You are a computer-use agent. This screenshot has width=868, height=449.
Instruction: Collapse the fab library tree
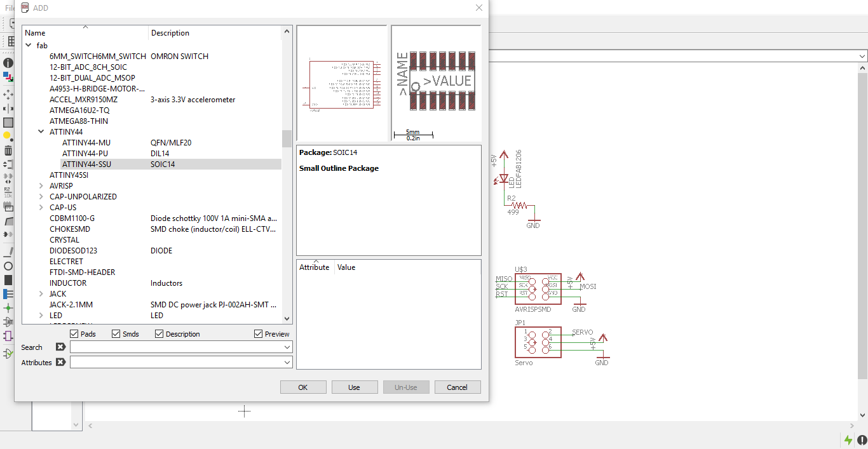(29, 45)
